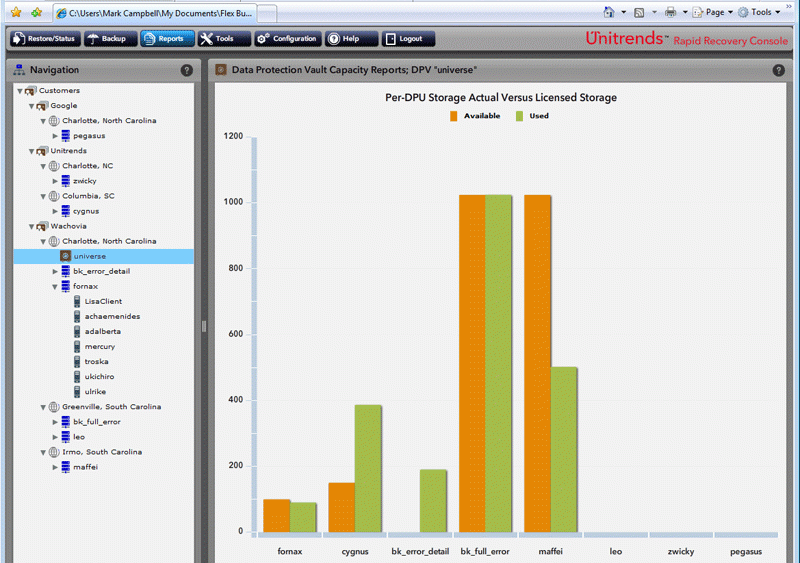Viewport: 800px width, 563px height.
Task: Click the browser RSS feeds icon
Action: point(639,13)
